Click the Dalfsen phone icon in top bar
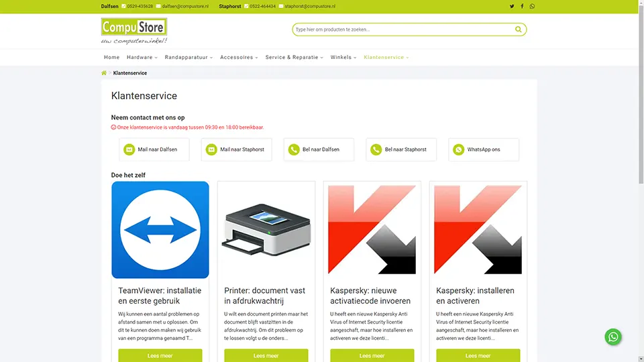This screenshot has height=362, width=644. pos(123,6)
